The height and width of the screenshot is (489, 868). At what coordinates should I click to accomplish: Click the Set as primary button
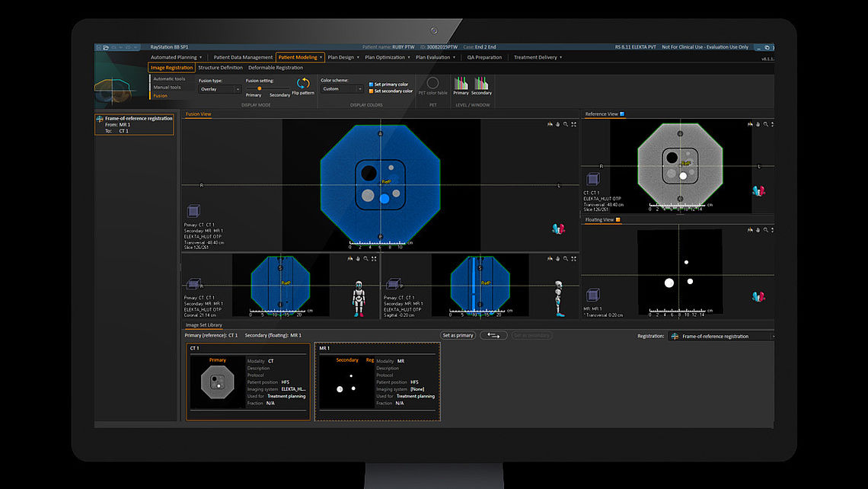click(x=458, y=335)
